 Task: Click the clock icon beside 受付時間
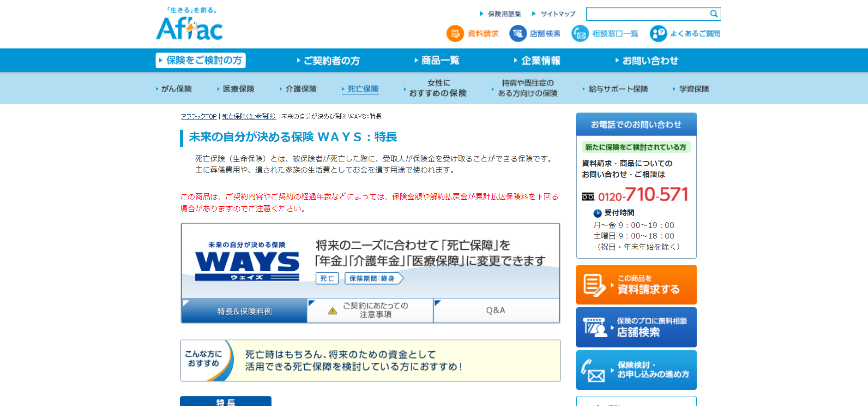click(x=597, y=213)
